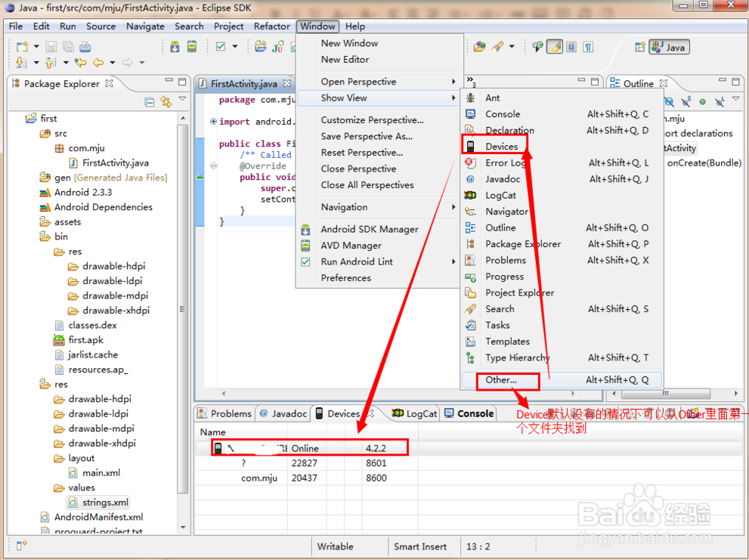
Task: Open the AVD Manager toolbar icon
Action: (190, 47)
